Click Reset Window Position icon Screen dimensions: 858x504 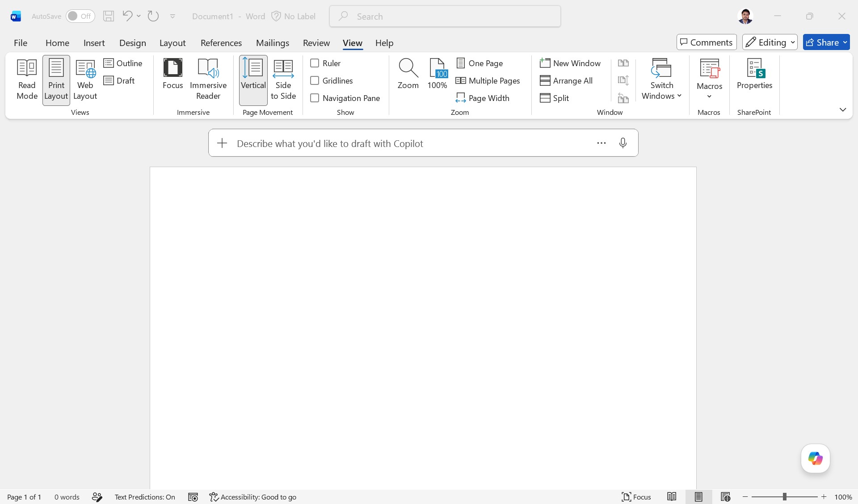[623, 98]
